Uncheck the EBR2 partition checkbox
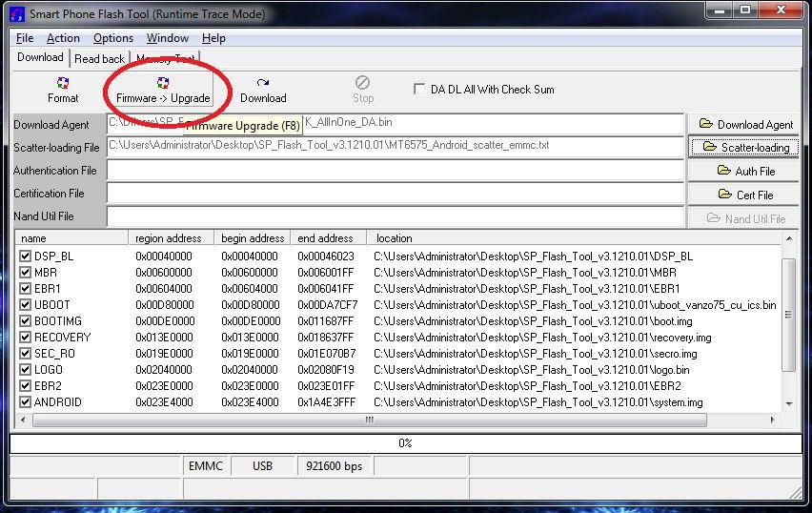Viewport: 812px width, 513px height. 25,386
